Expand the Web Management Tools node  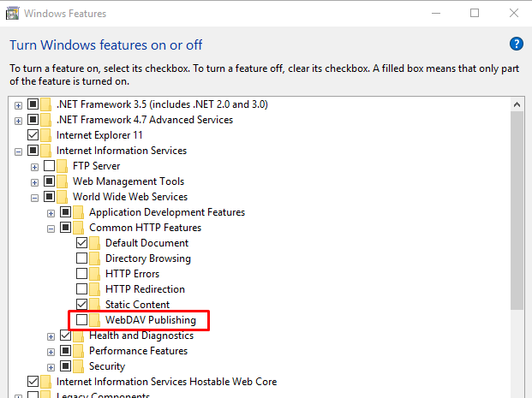pos(34,182)
